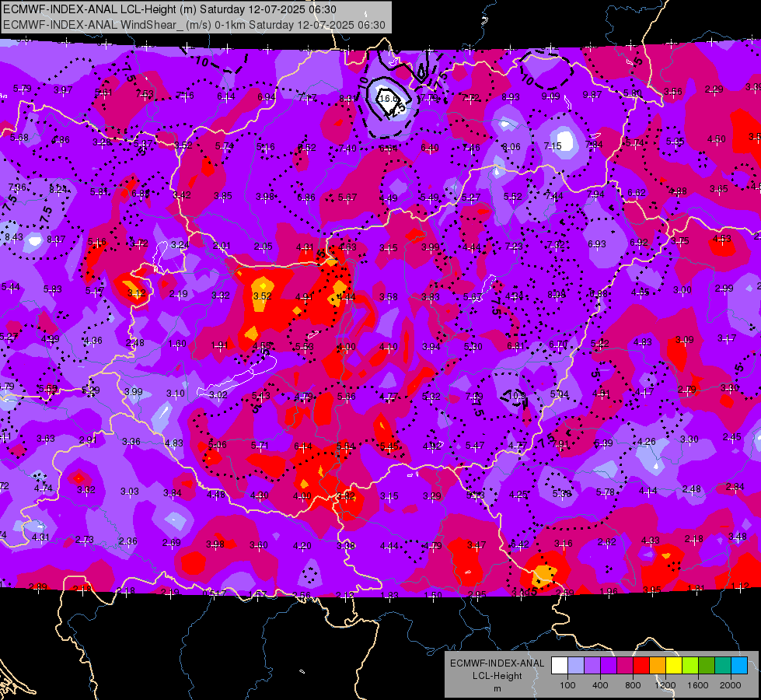Select the sky blue legend swatch

tap(739, 665)
